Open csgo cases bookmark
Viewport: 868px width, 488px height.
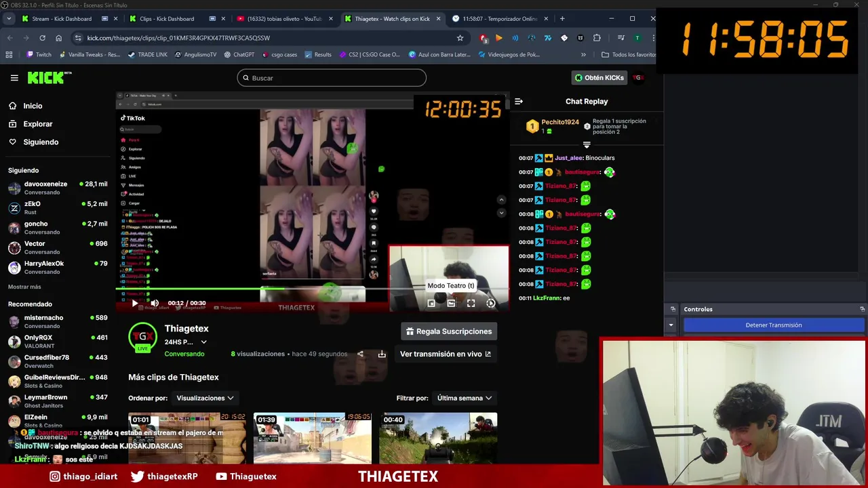279,54
